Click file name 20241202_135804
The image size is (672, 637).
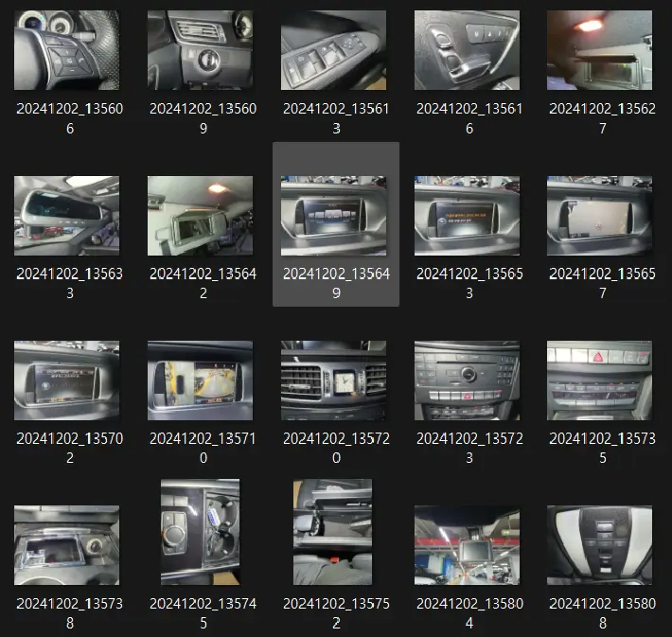pos(469,613)
